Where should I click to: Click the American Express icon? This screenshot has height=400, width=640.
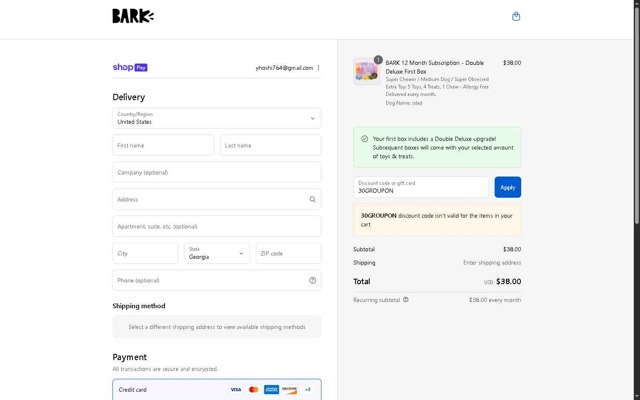pos(271,389)
